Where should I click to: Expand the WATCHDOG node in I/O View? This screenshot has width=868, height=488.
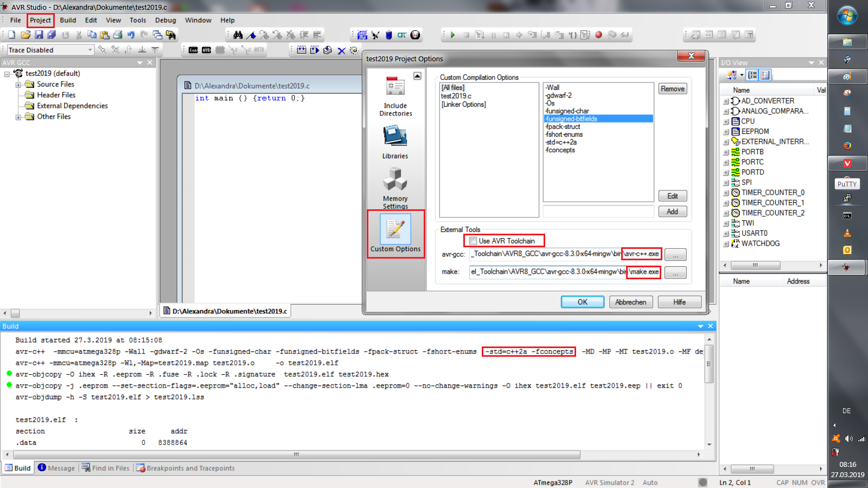pyautogui.click(x=726, y=244)
